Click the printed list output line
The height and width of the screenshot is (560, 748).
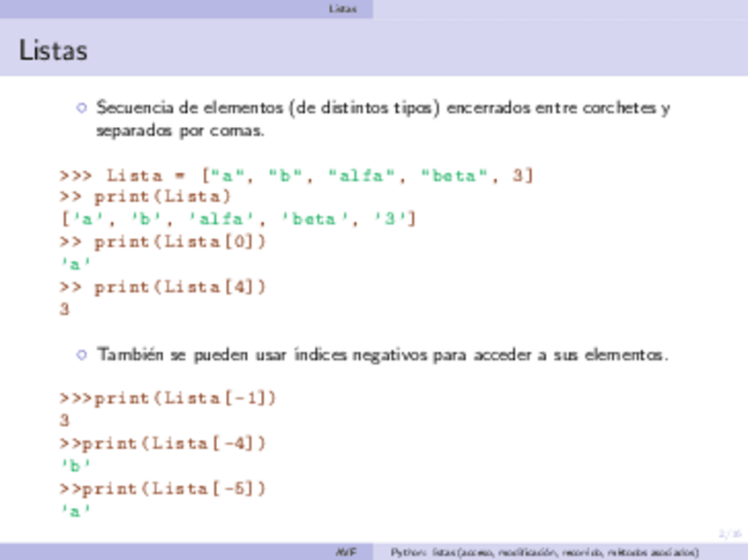(237, 218)
